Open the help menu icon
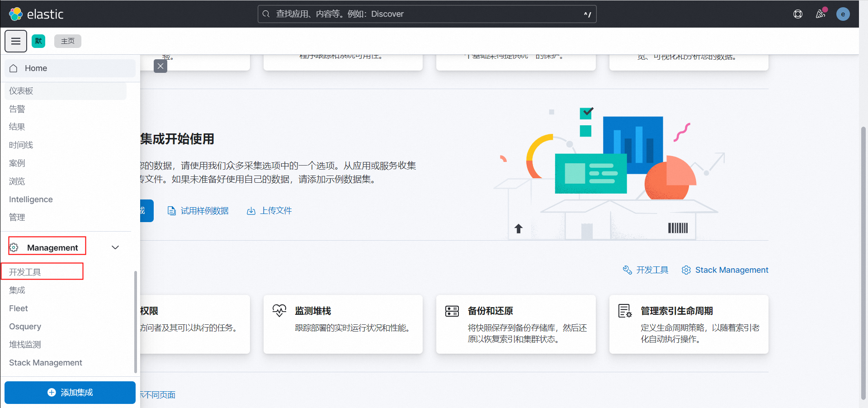Viewport: 868px width, 408px height. coord(798,14)
